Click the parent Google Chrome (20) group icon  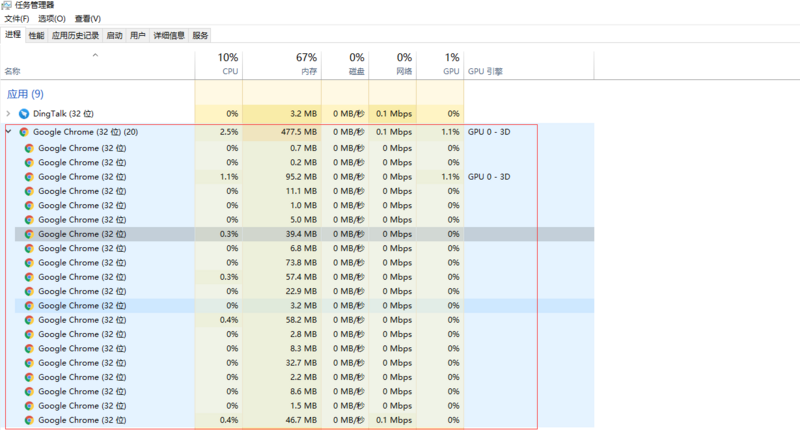pos(23,132)
